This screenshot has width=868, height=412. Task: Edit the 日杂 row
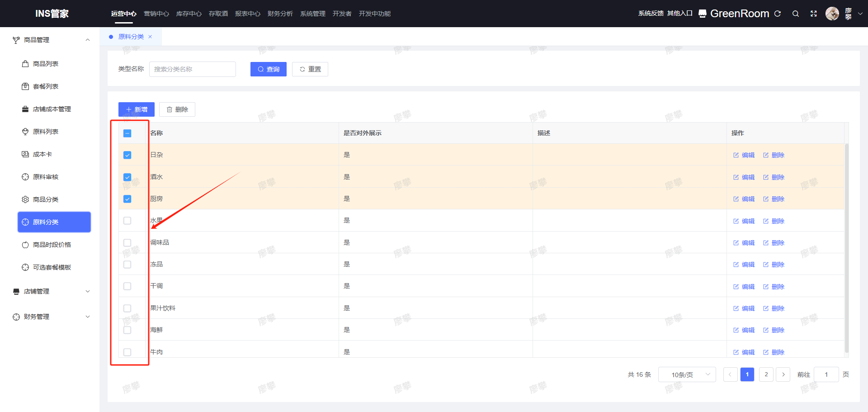coord(744,155)
